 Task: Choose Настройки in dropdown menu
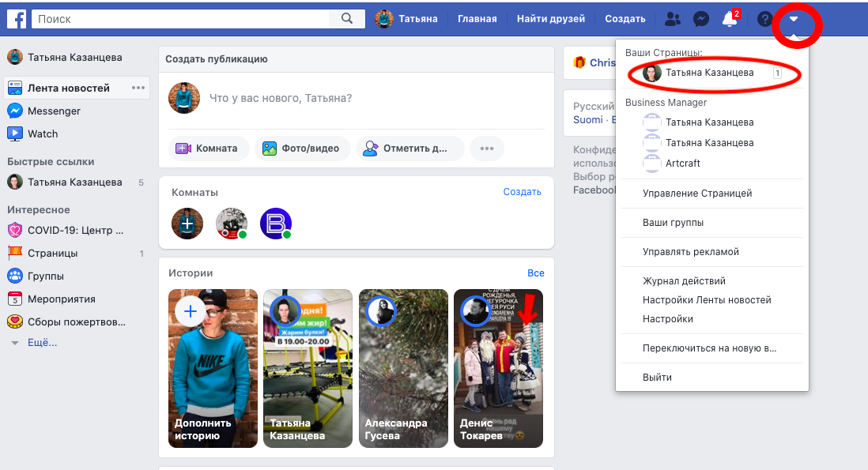tap(668, 319)
